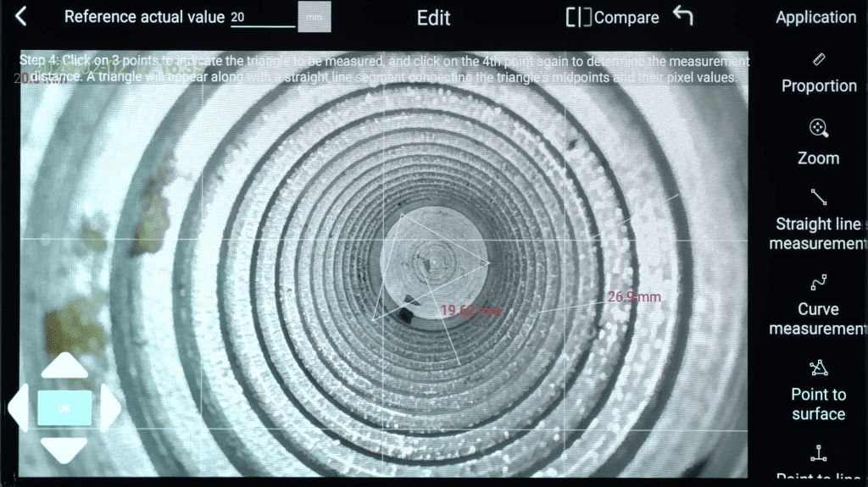The width and height of the screenshot is (868, 487).
Task: Move the cursor right with the right arrow
Action: coord(110,407)
